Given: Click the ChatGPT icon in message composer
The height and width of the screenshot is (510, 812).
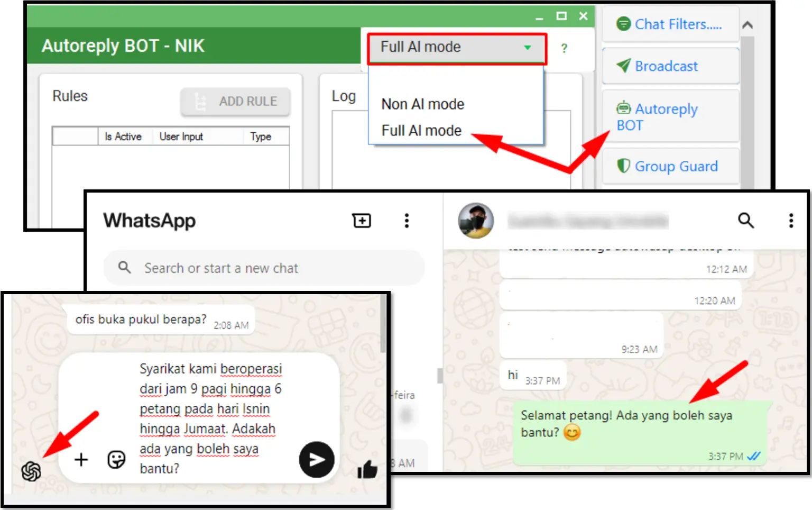Looking at the screenshot, I should pos(31,470).
